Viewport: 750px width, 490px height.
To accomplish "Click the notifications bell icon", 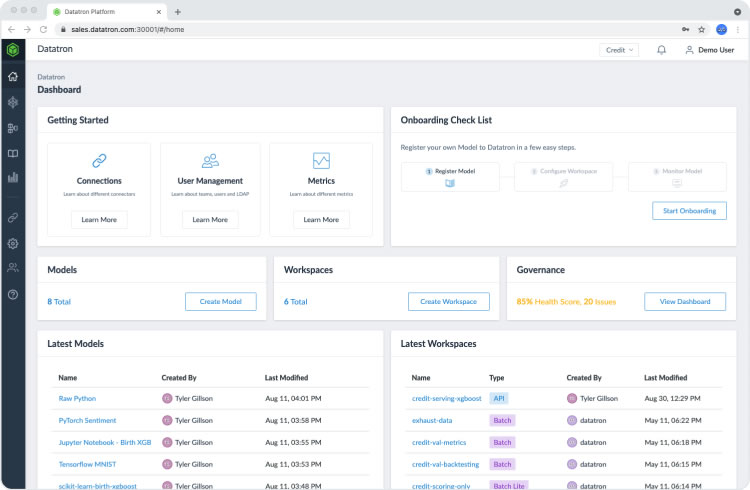I will coord(661,50).
